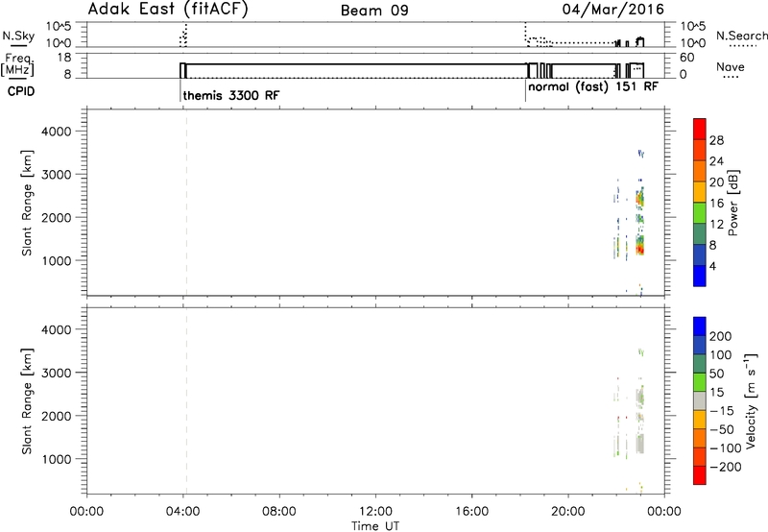Image resolution: width=768 pixels, height=532 pixels.
Task: Click the 'Beam 09' header label
Action: coord(374,11)
